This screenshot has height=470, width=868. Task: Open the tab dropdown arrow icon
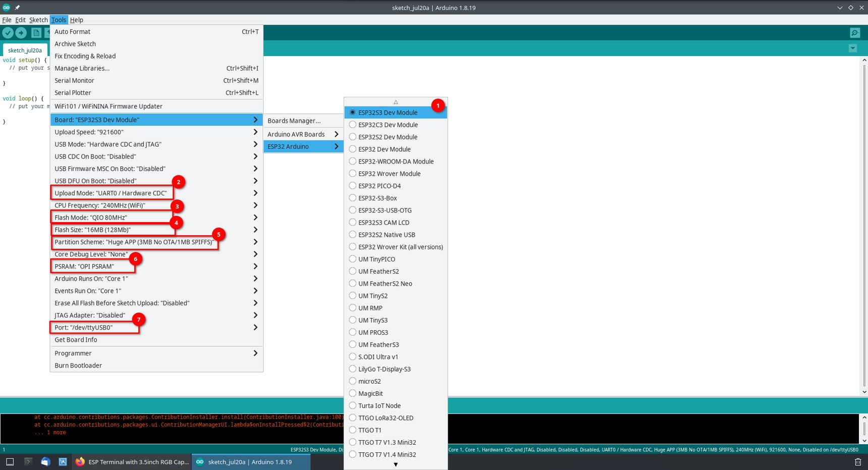point(853,48)
